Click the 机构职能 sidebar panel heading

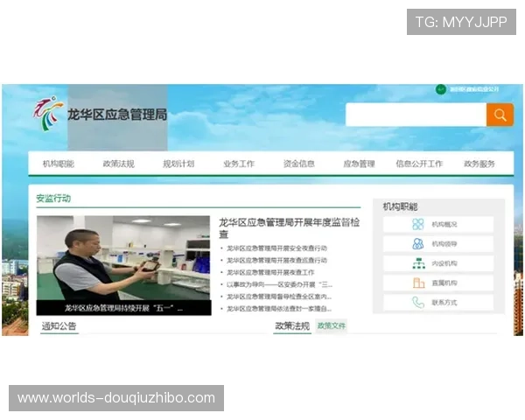pyautogui.click(x=401, y=206)
